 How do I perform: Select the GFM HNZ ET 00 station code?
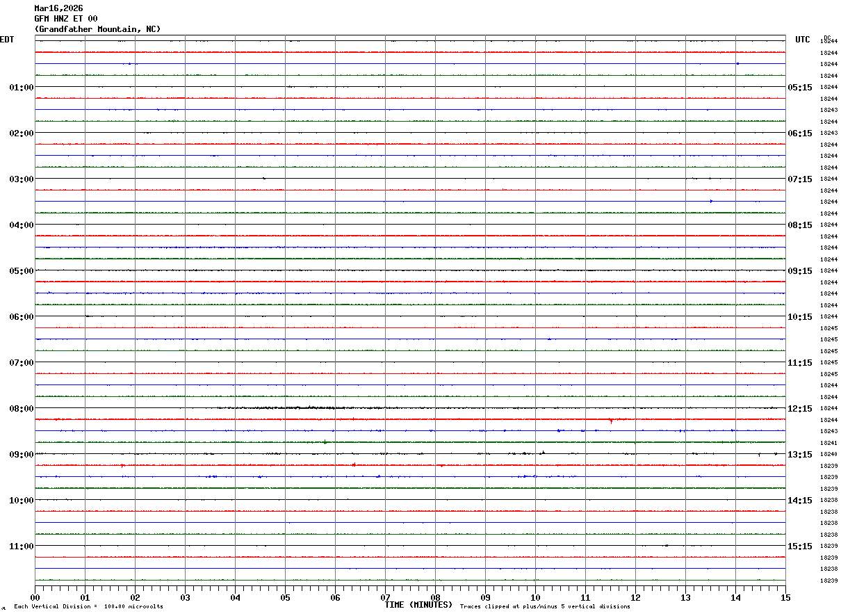coord(66,19)
